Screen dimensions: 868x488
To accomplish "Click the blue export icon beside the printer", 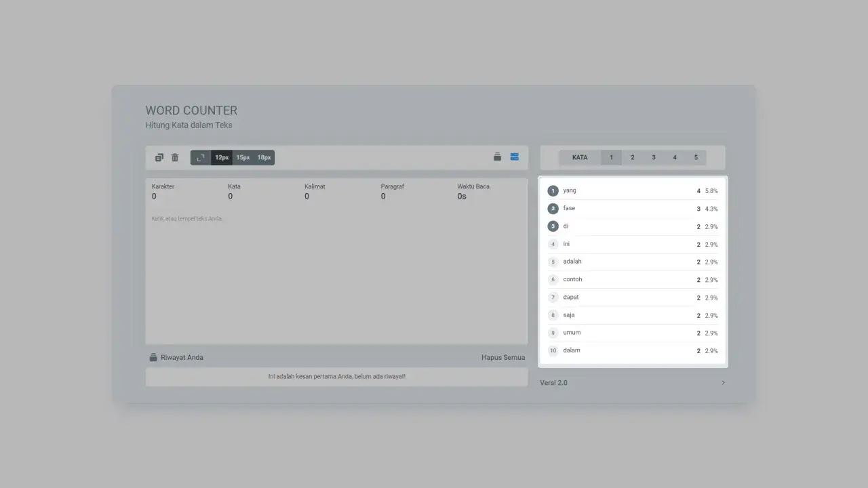I will 515,157.
